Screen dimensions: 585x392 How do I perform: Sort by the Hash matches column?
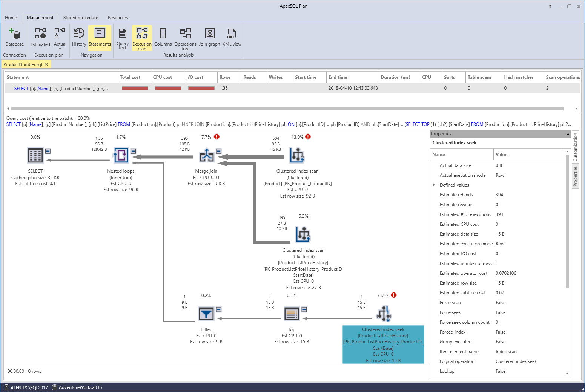coord(523,77)
